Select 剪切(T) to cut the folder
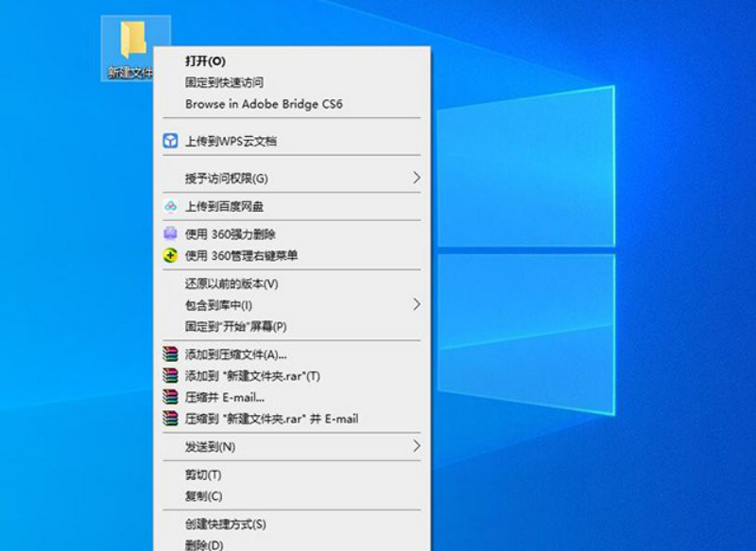Viewport: 756px width, 551px height. tap(203, 474)
